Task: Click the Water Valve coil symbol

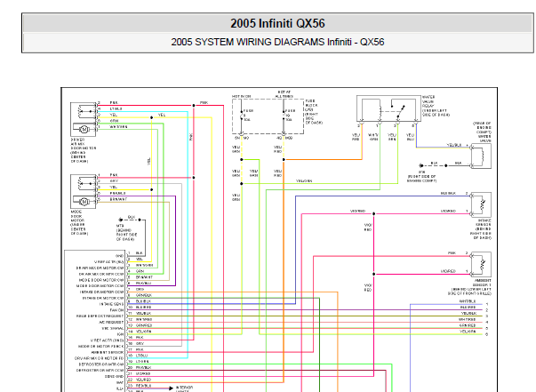Action: click(481, 156)
